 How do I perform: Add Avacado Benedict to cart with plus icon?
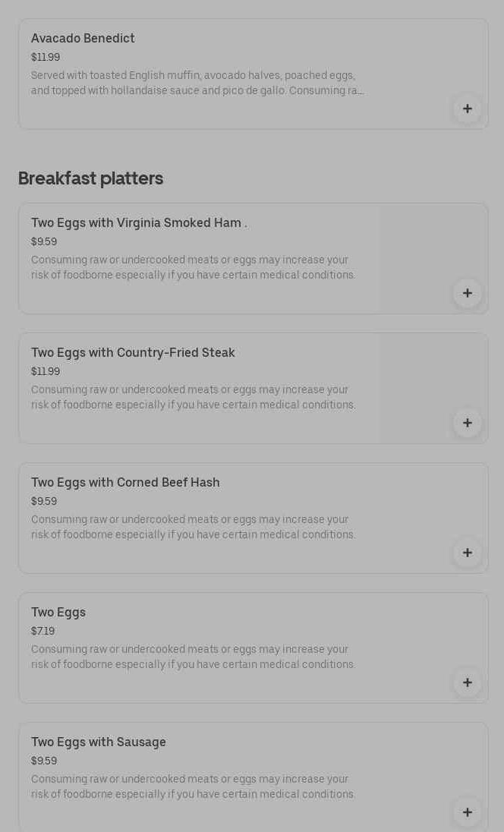tap(467, 109)
